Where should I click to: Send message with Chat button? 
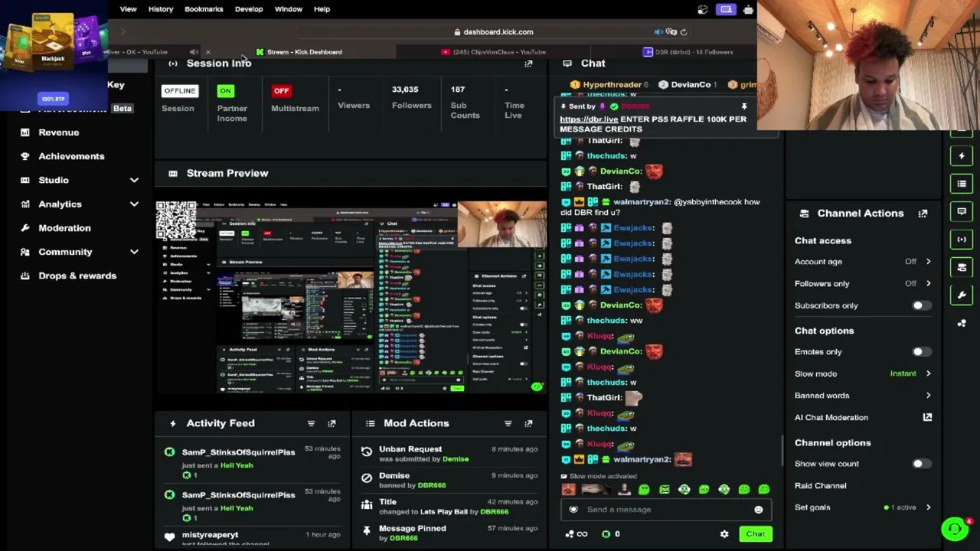click(x=756, y=534)
